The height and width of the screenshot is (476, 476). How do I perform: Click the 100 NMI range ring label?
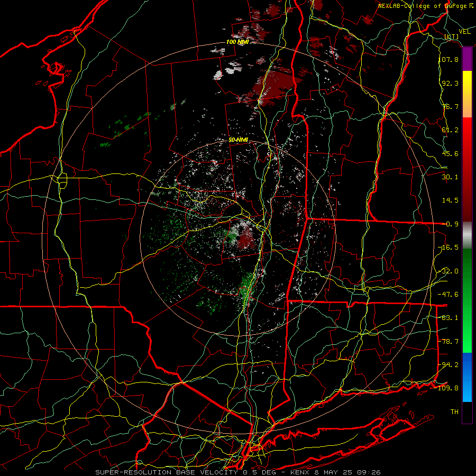pos(237,42)
